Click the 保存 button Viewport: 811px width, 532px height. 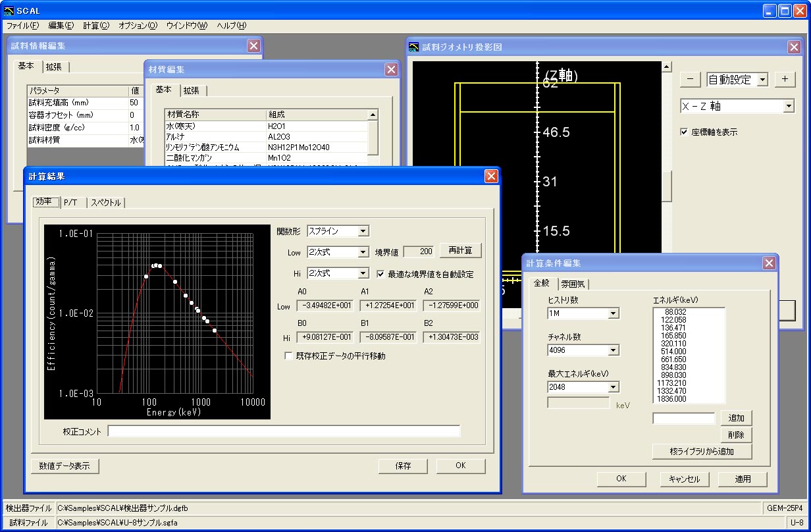(403, 465)
